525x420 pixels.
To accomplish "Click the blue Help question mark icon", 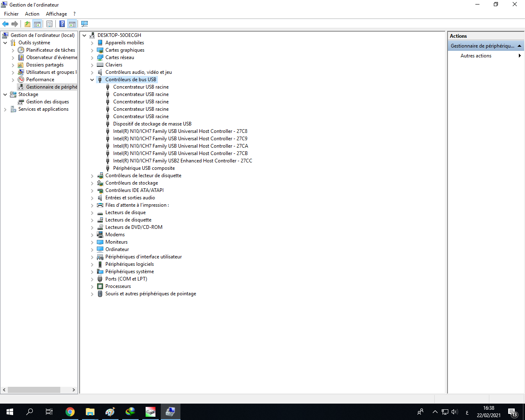I will click(62, 24).
